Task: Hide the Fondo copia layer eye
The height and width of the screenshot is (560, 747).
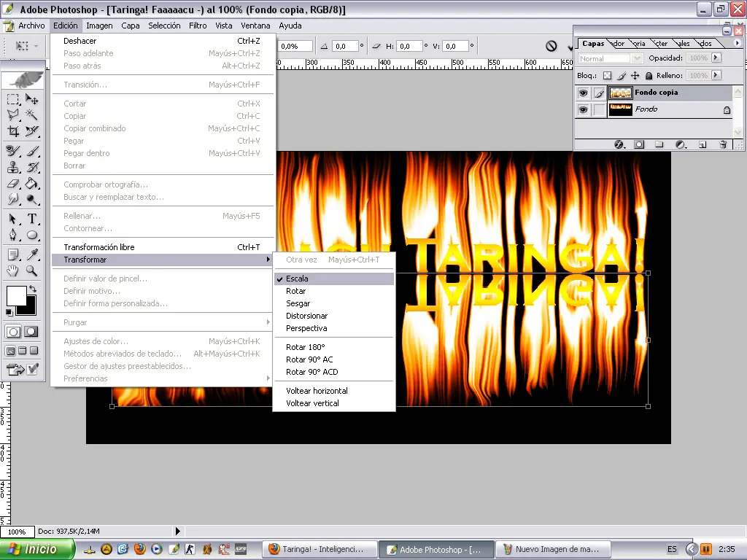Action: (x=583, y=93)
